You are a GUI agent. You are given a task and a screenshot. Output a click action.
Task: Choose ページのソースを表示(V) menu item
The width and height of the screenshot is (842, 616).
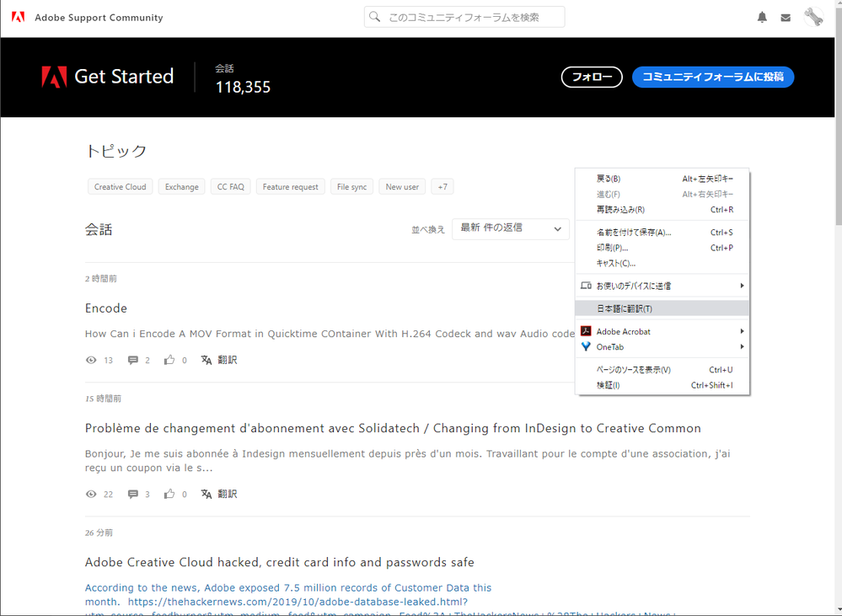pos(662,370)
